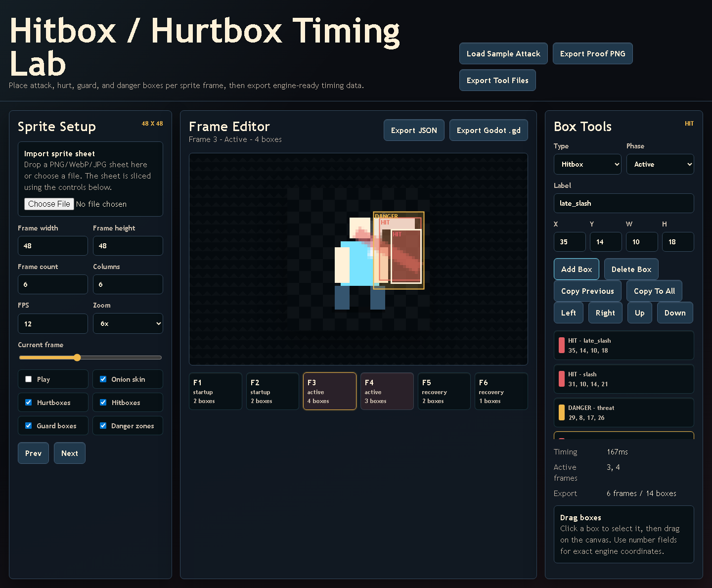The image size is (712, 588).
Task: Delete the selected box
Action: click(631, 269)
